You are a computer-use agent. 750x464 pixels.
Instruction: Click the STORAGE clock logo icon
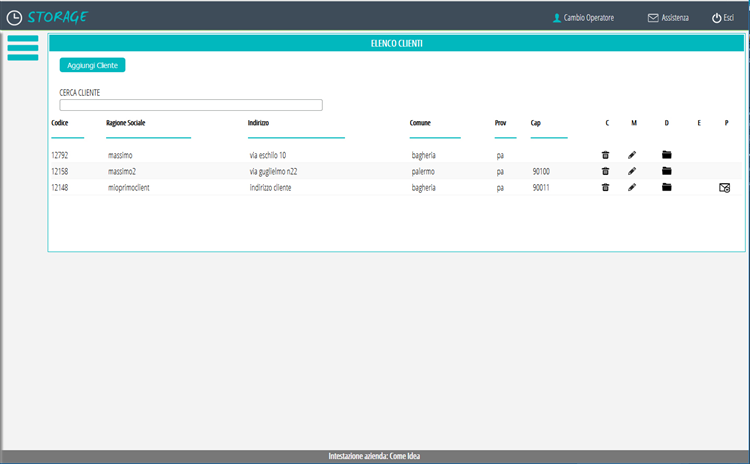[14, 18]
